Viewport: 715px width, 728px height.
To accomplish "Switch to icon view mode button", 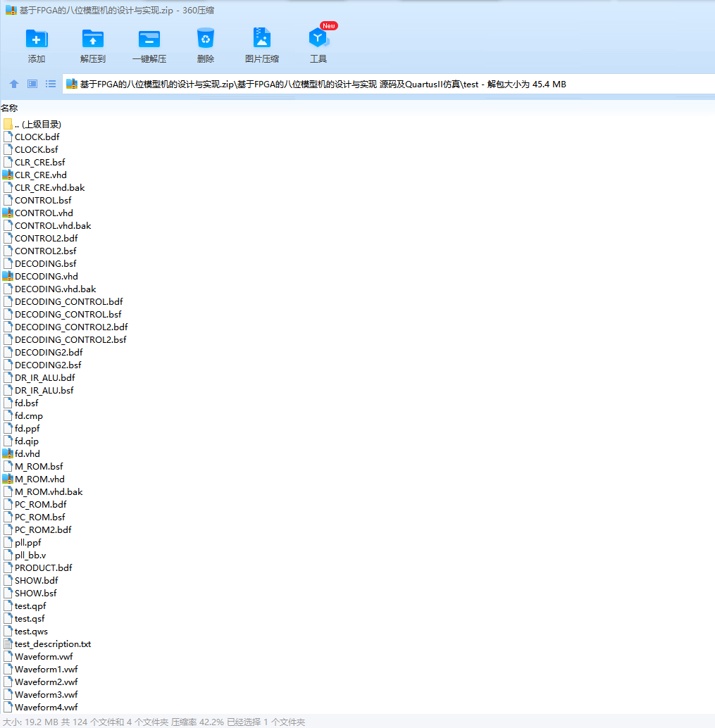I will [x=32, y=84].
